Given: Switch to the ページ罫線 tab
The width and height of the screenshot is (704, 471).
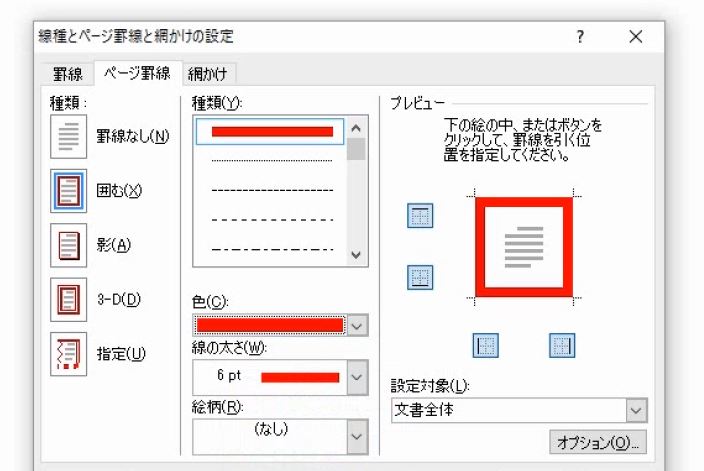Looking at the screenshot, I should tap(137, 73).
